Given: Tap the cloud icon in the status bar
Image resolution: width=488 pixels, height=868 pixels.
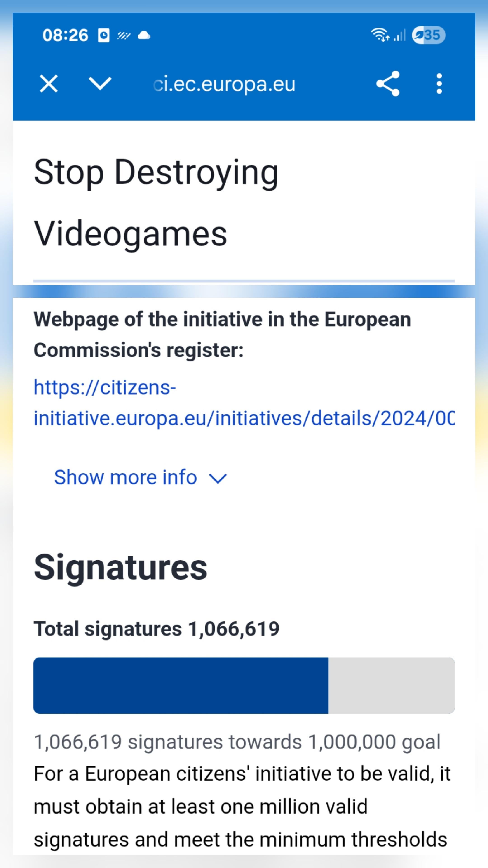Looking at the screenshot, I should tap(144, 35).
